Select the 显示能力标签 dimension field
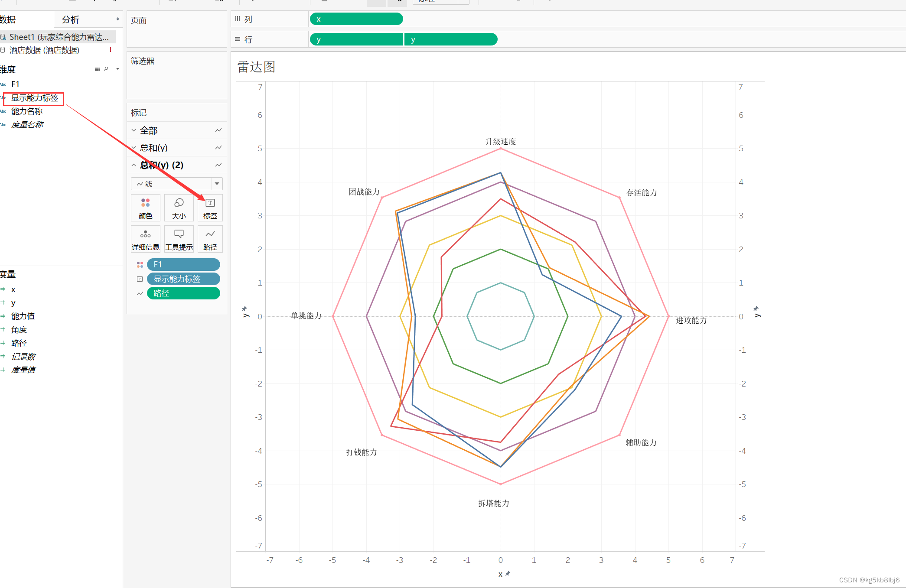906x588 pixels. (x=35, y=98)
